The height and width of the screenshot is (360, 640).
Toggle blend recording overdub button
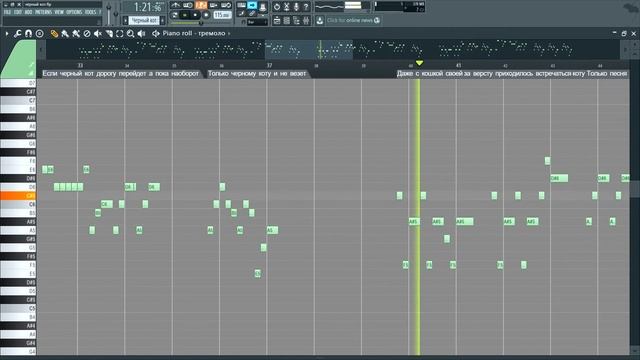213,5
